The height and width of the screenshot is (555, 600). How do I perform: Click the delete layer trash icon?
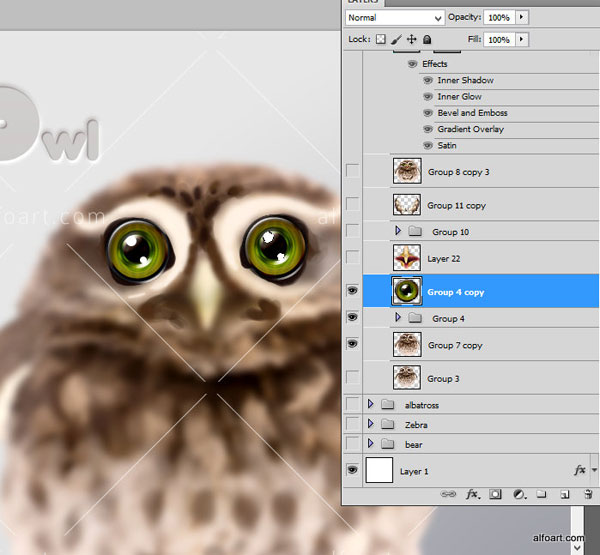pyautogui.click(x=588, y=494)
